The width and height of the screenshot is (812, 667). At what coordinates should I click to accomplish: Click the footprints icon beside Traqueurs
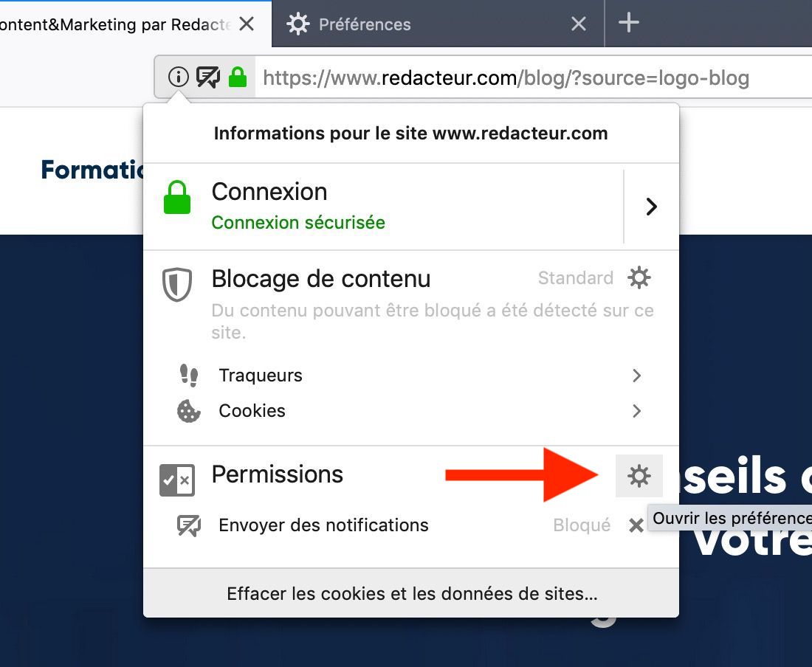pyautogui.click(x=188, y=376)
